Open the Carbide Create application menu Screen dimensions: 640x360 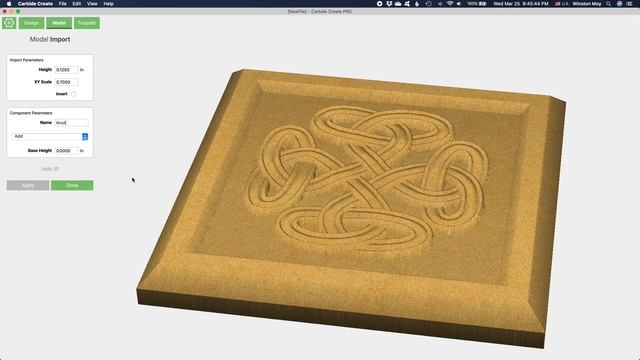click(35, 4)
